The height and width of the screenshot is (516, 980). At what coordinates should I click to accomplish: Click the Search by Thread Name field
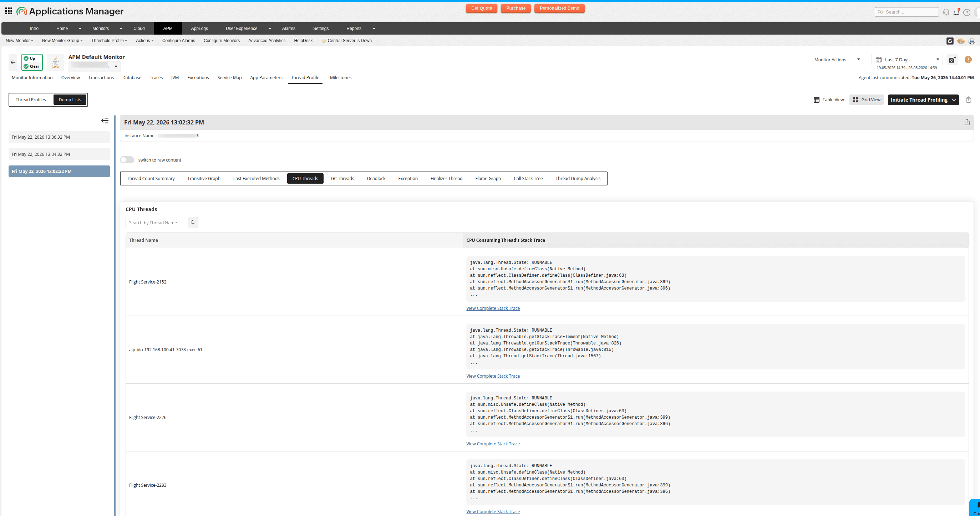click(157, 223)
